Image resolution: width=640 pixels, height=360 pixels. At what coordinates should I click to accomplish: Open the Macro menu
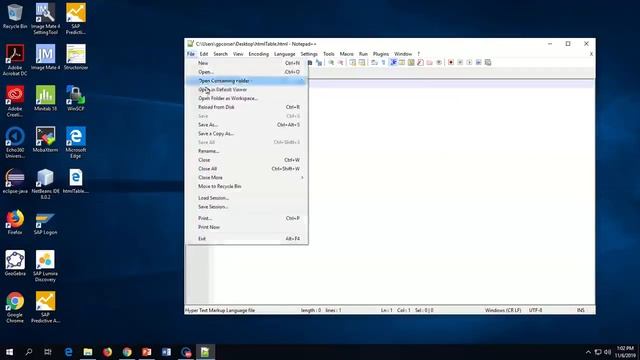347,54
